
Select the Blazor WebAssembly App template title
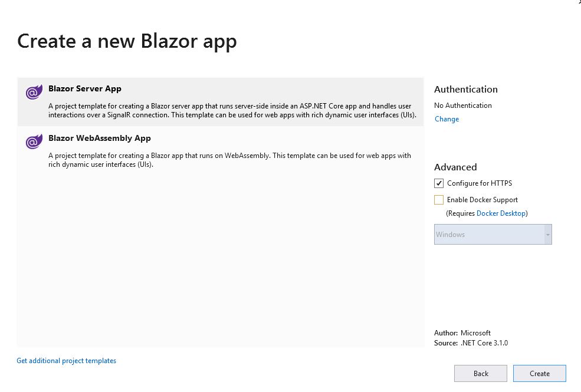point(100,139)
